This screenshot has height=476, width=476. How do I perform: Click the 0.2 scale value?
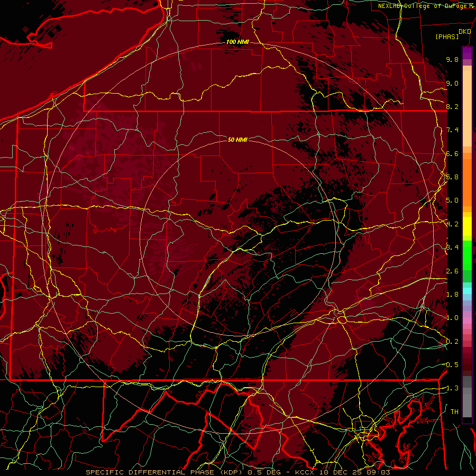point(452,342)
